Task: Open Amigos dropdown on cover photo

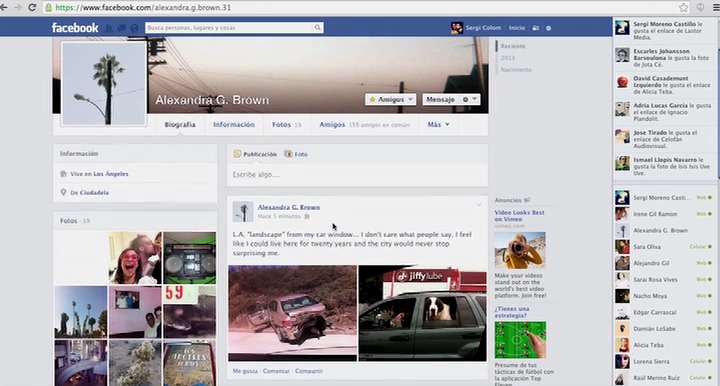Action: click(390, 99)
